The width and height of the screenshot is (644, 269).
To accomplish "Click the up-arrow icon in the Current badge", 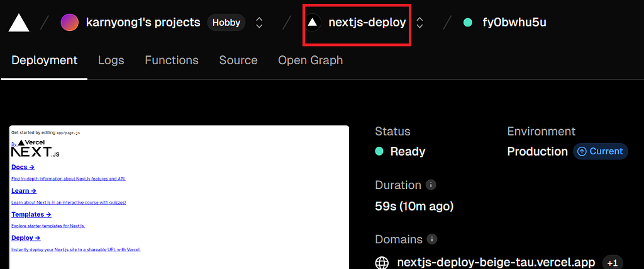I will point(582,151).
